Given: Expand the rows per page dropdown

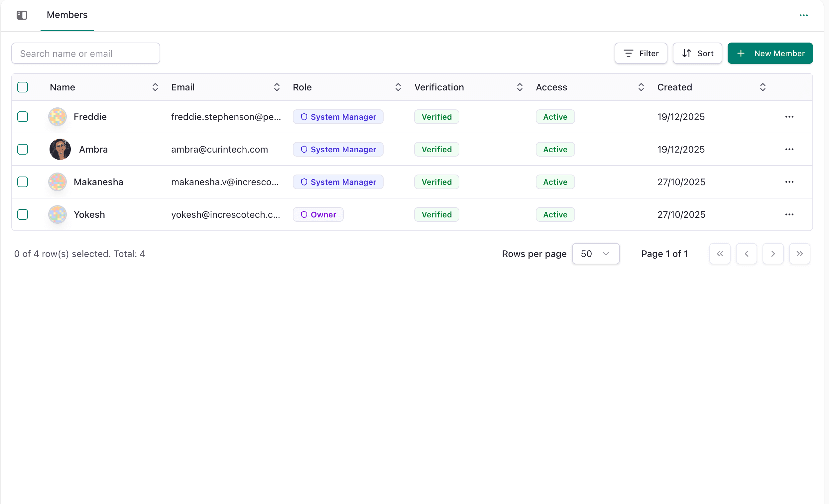Looking at the screenshot, I should (x=596, y=254).
